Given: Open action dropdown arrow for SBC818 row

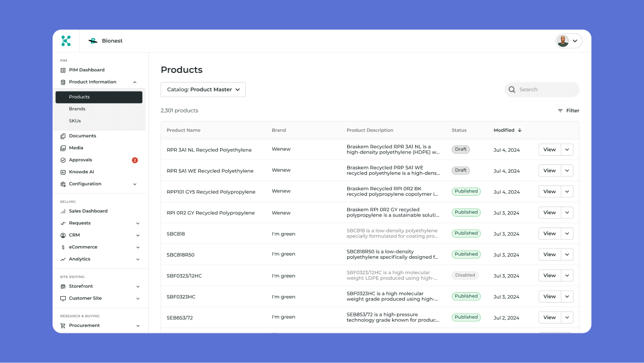Looking at the screenshot, I should 567,234.
